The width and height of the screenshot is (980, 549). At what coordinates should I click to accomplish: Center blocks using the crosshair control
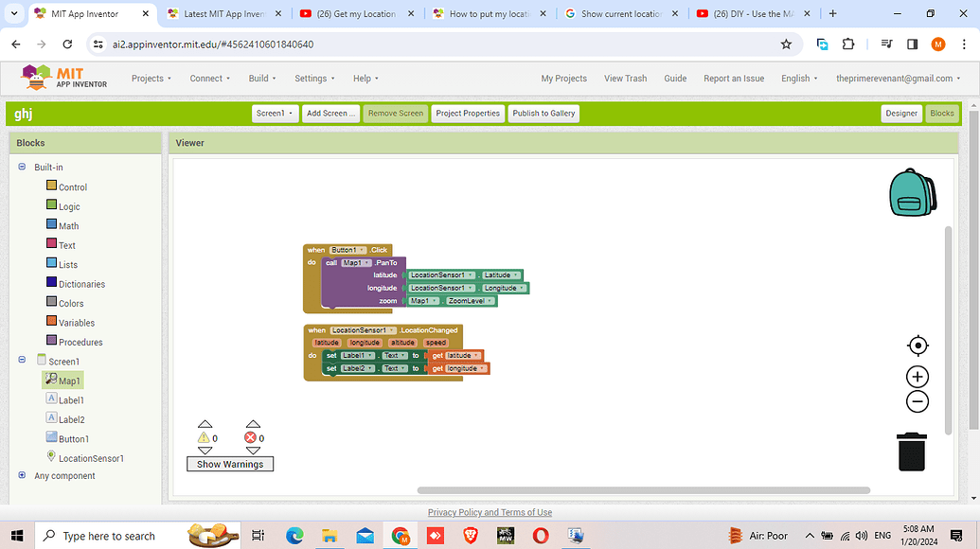pos(917,345)
